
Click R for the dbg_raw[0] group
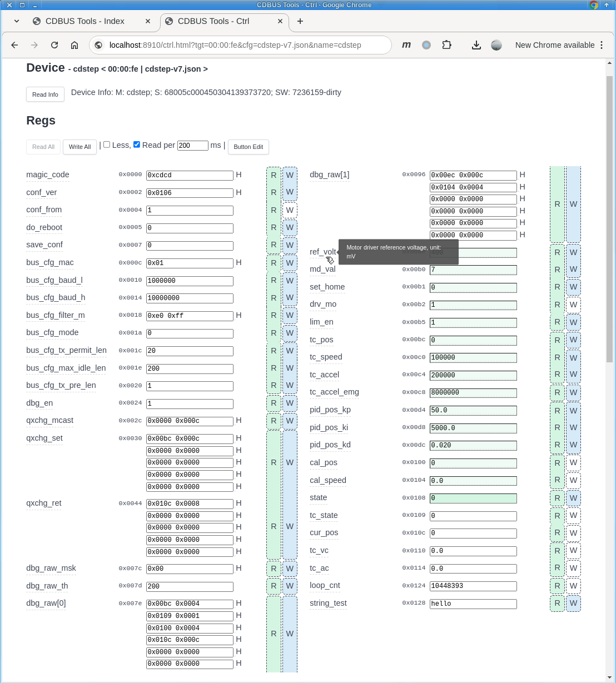click(x=274, y=634)
